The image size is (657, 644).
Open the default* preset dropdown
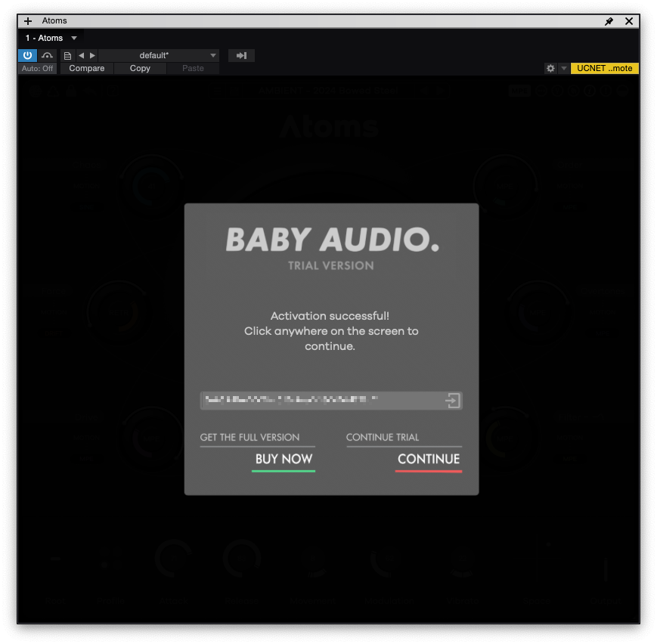(159, 55)
